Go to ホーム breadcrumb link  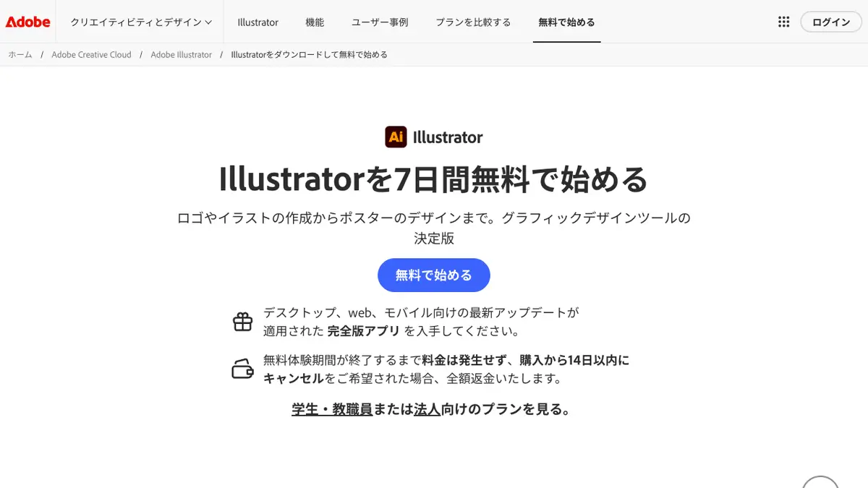pyautogui.click(x=20, y=55)
